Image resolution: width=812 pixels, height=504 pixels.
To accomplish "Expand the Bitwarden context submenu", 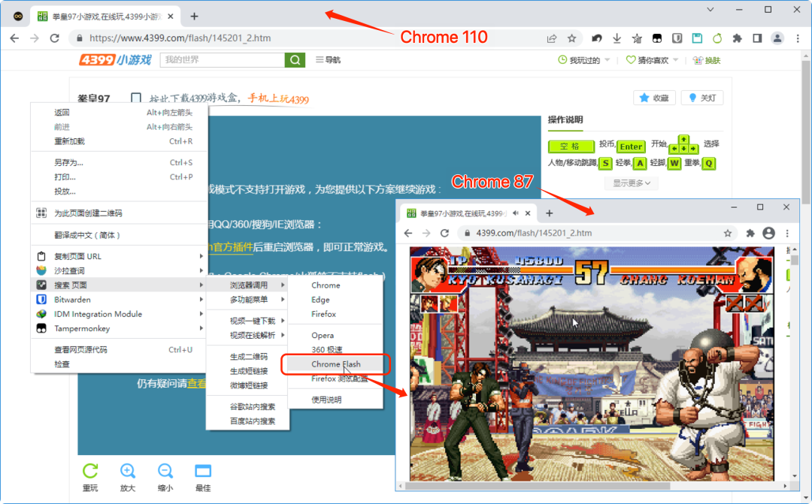I will pyautogui.click(x=120, y=300).
